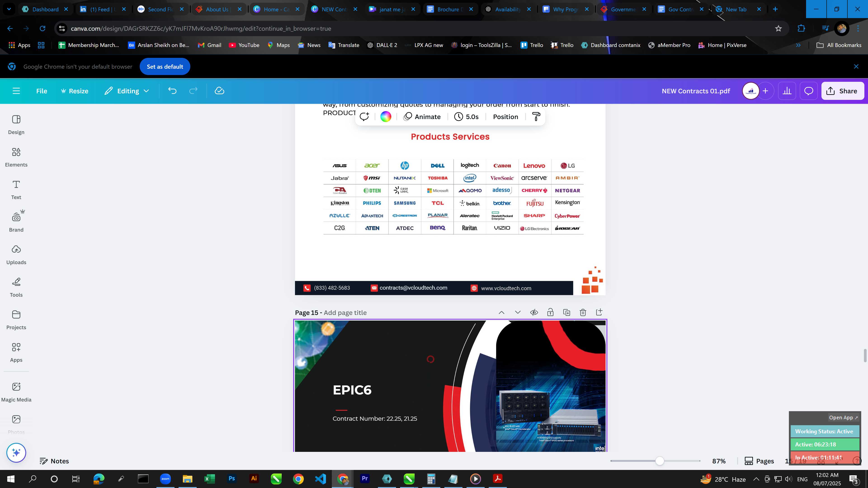Image resolution: width=868 pixels, height=488 pixels.
Task: Open the Projects panel
Action: click(x=16, y=320)
